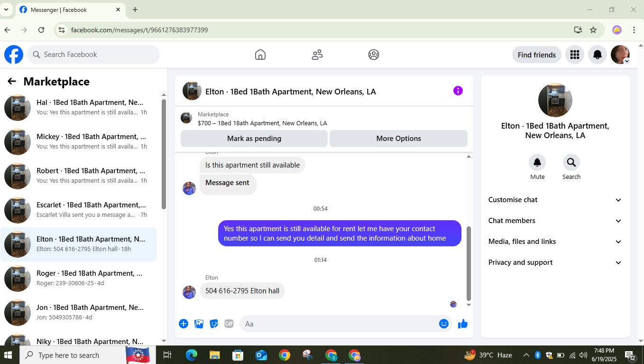
Task: Open the Jon apartment conversation
Action: pyautogui.click(x=78, y=313)
